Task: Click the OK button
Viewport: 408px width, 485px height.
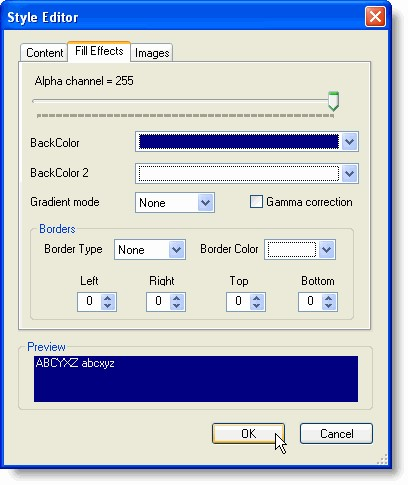Action: pos(249,433)
